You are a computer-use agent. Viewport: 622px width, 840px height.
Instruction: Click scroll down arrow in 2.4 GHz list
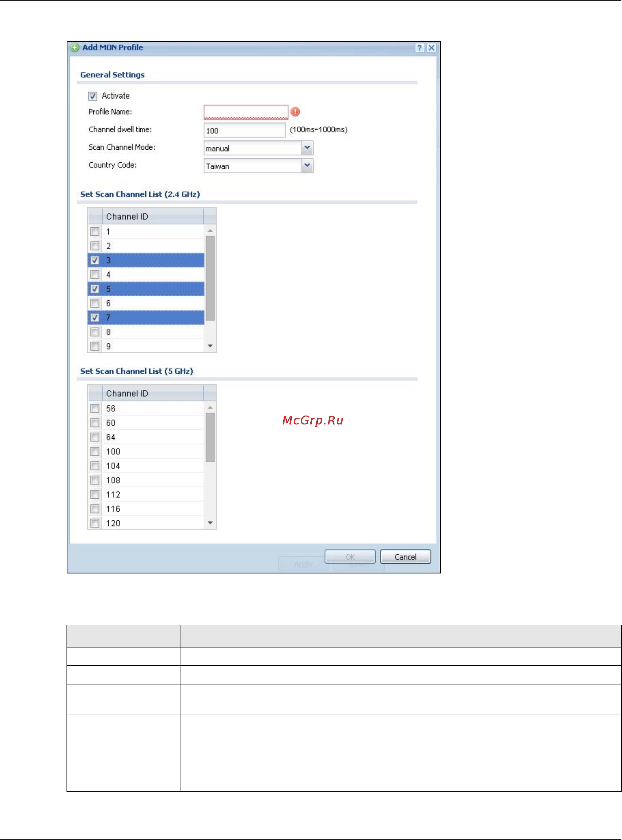point(210,346)
